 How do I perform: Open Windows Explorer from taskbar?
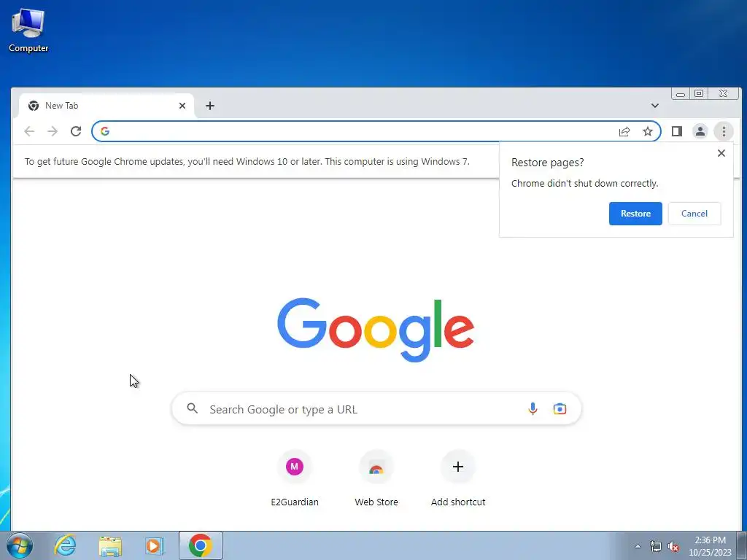tap(110, 545)
